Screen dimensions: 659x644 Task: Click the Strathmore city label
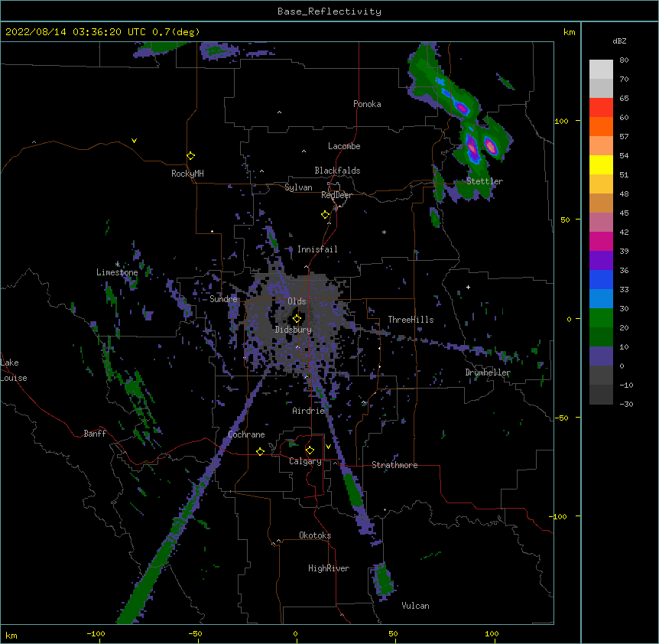(x=394, y=465)
